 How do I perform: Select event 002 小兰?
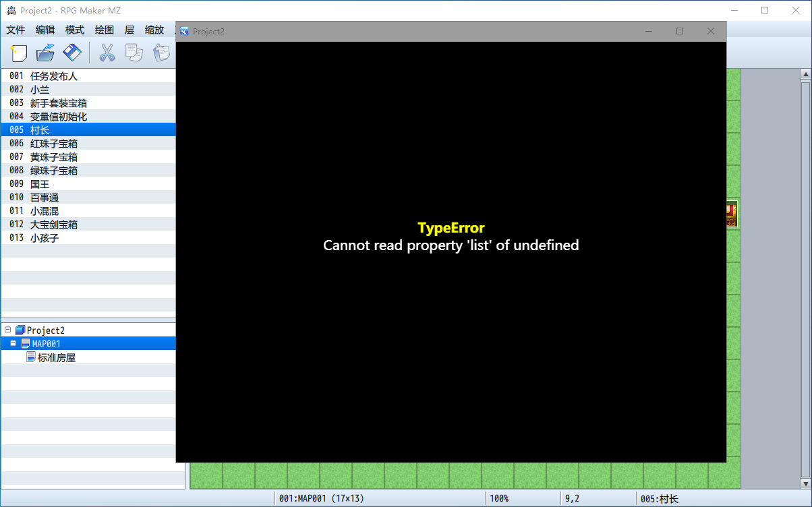(88, 90)
